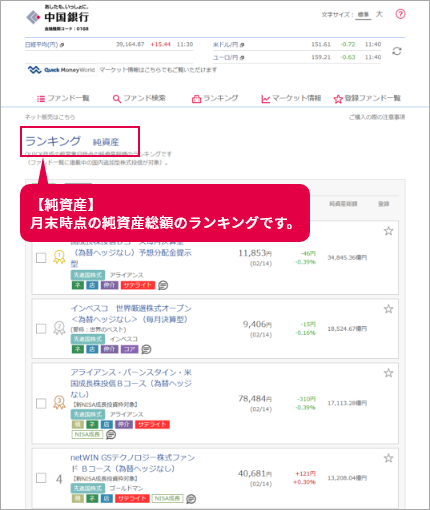This screenshot has width=430, height=510.
Task: Click NISA成長 tag on netWIN fund
Action: point(167,498)
